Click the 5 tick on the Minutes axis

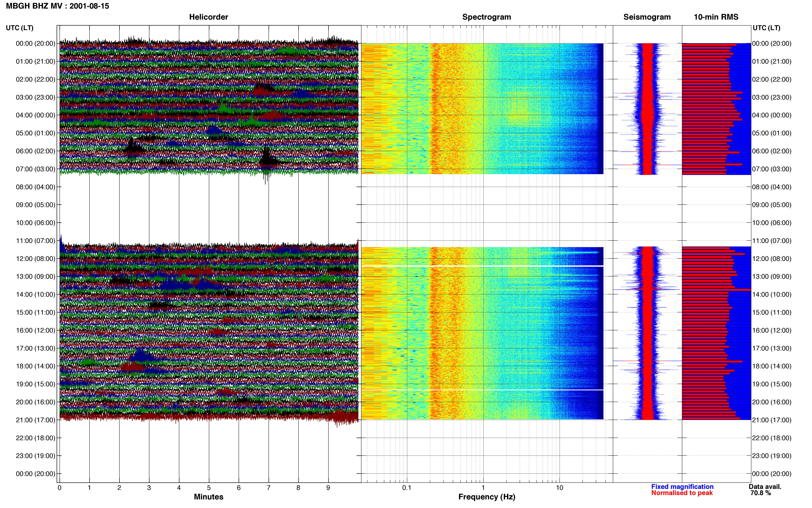(209, 487)
